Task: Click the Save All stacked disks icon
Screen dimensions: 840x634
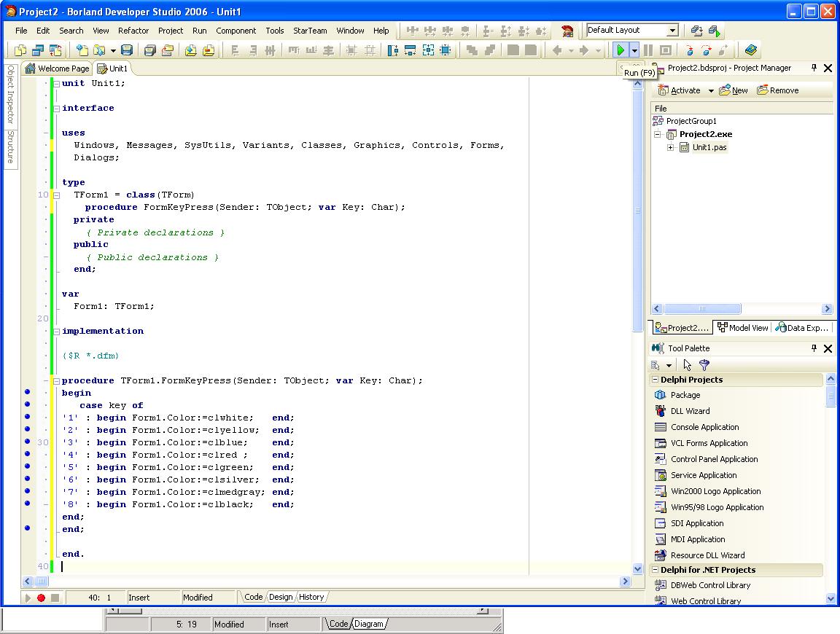Action: coord(150,50)
